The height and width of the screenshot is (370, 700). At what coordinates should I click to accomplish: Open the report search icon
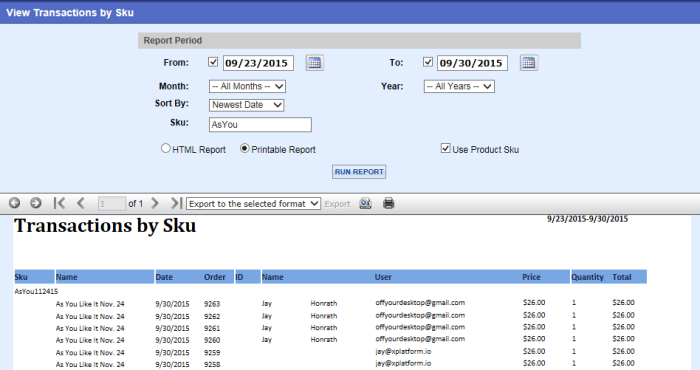365,204
